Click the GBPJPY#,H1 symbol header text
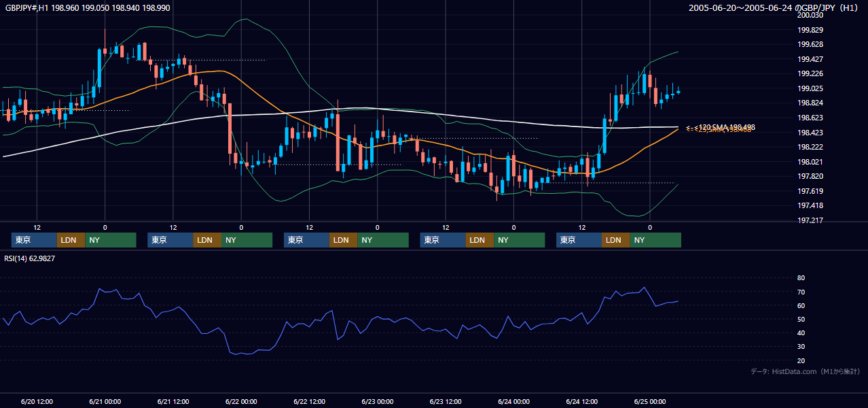The height and width of the screenshot is (408, 868). pos(87,7)
